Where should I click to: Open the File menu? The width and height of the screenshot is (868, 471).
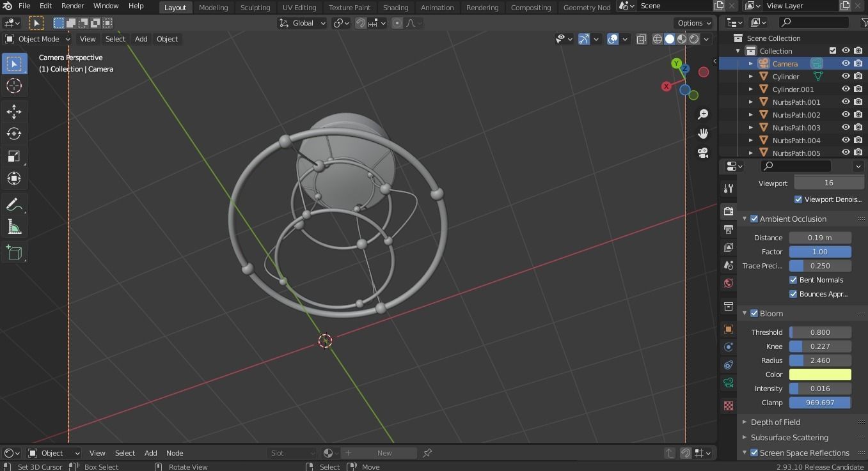pos(24,6)
